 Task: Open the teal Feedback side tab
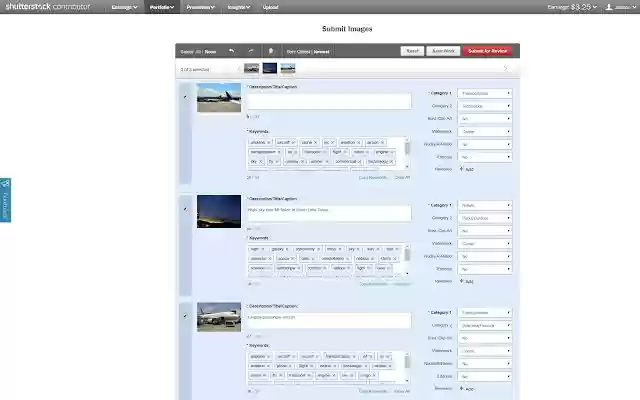click(5, 200)
